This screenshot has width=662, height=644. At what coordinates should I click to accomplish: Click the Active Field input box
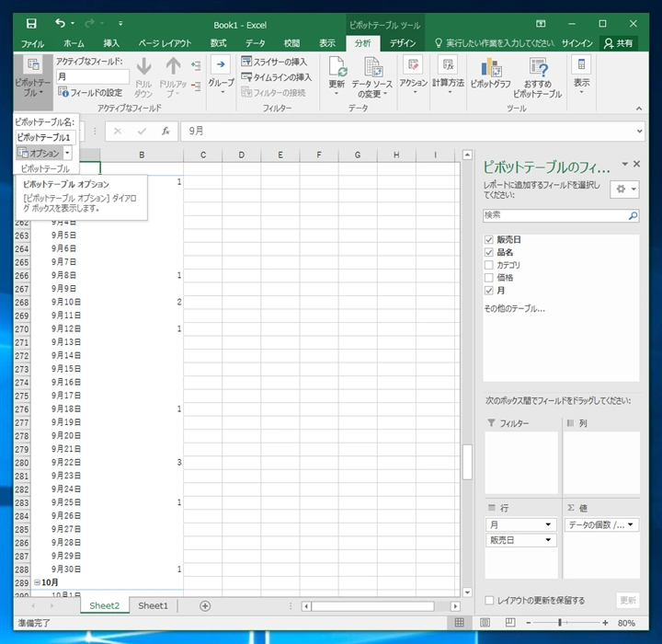93,76
